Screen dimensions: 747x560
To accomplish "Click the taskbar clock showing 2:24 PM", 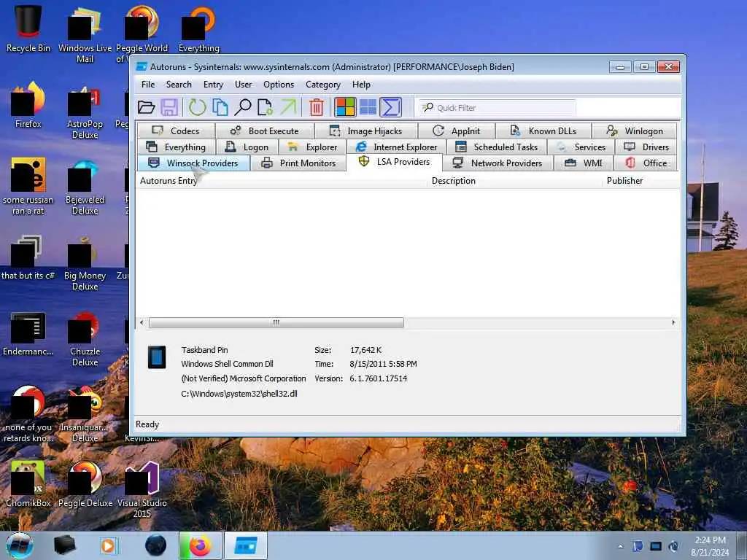I will coord(710,545).
